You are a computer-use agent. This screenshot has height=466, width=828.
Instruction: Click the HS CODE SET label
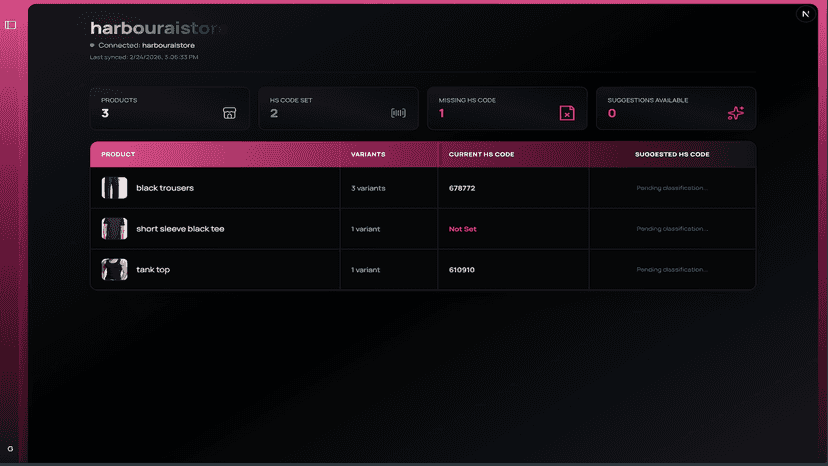[x=291, y=100]
